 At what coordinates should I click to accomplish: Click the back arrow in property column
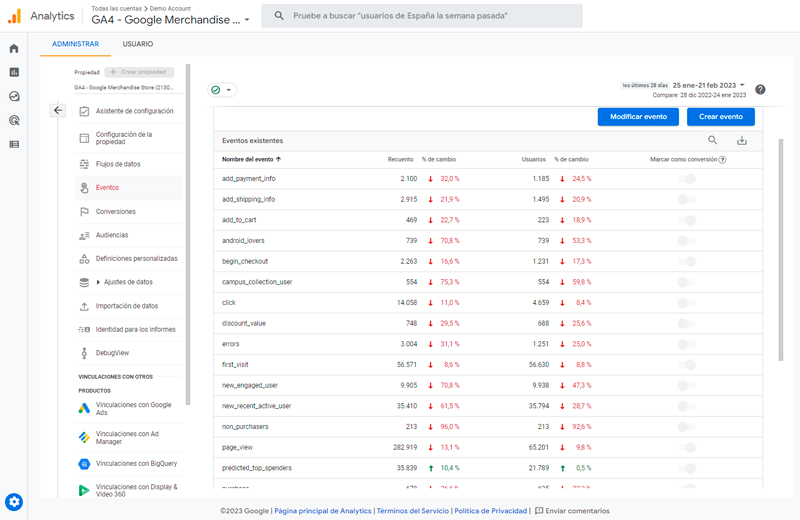pos(58,110)
